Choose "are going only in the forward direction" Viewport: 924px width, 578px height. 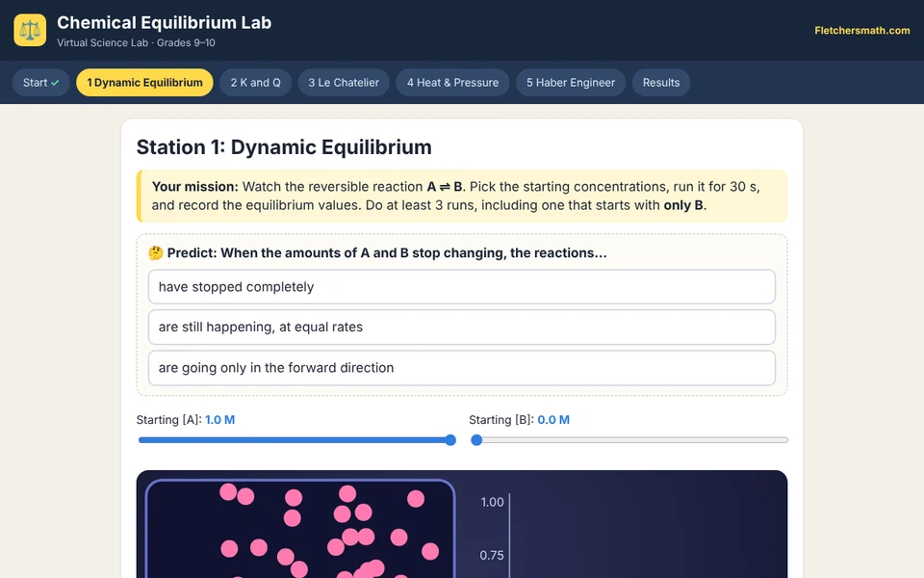coord(462,367)
